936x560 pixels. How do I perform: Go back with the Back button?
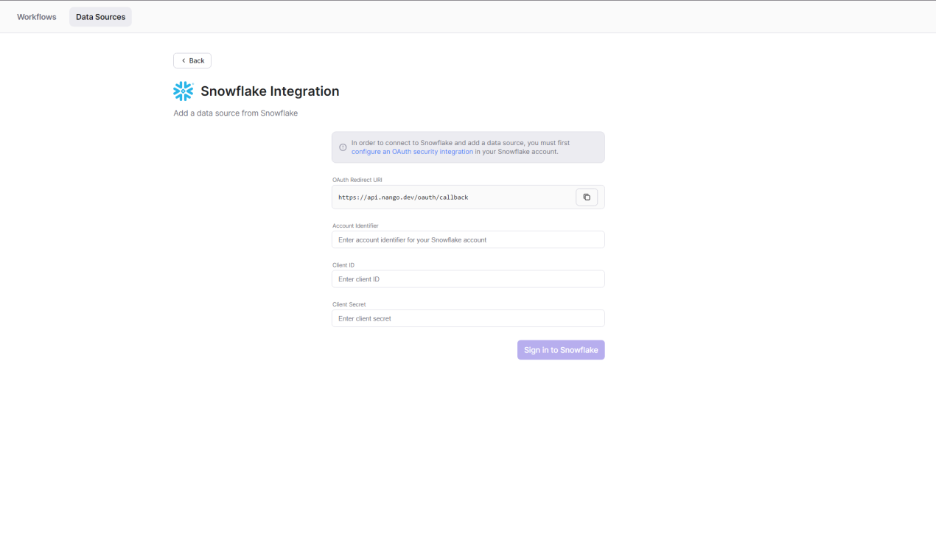point(192,60)
